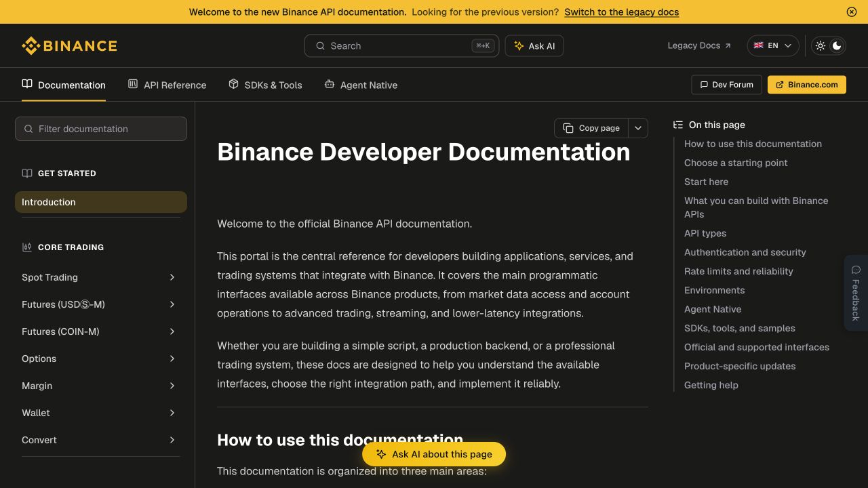
Task: Jump to Official and supported interfaces
Action: 757,347
